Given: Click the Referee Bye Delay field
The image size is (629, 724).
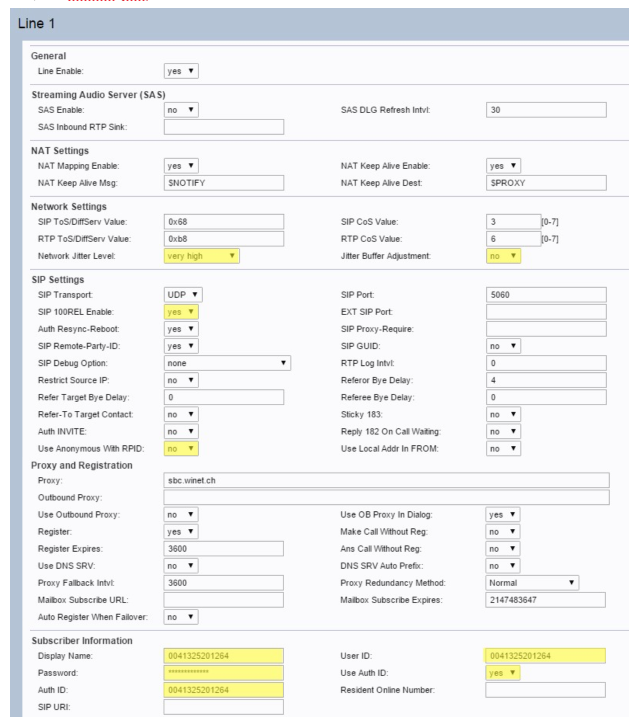Looking at the screenshot, I should 546,397.
